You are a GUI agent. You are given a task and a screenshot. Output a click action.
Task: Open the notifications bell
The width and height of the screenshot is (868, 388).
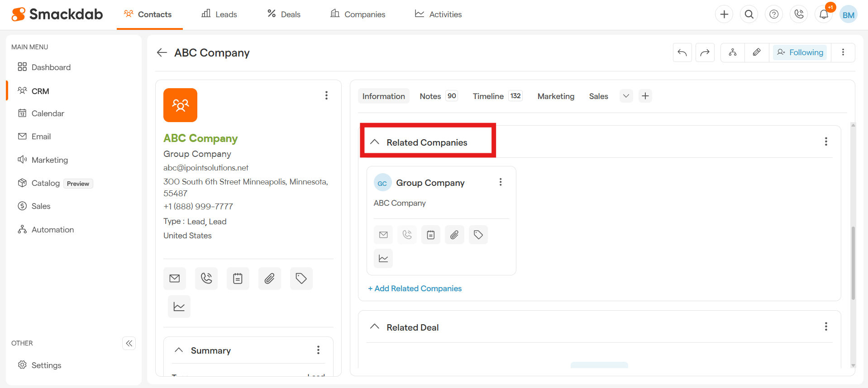pyautogui.click(x=824, y=14)
